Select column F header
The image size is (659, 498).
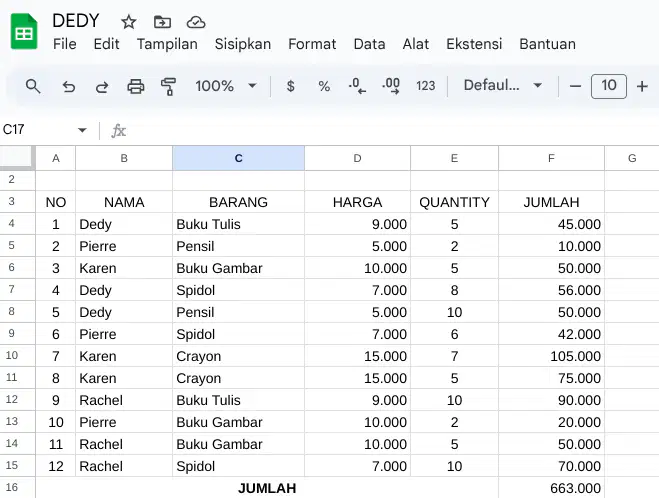pos(551,158)
